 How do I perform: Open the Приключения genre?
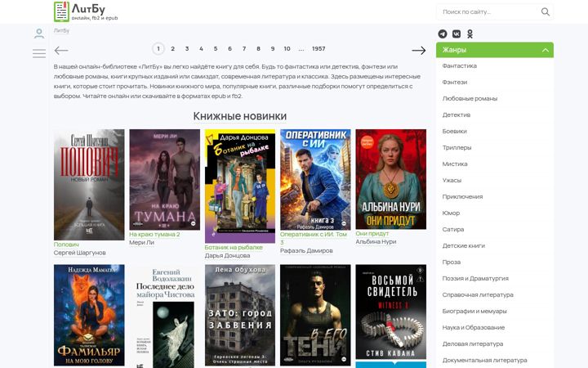coord(462,196)
